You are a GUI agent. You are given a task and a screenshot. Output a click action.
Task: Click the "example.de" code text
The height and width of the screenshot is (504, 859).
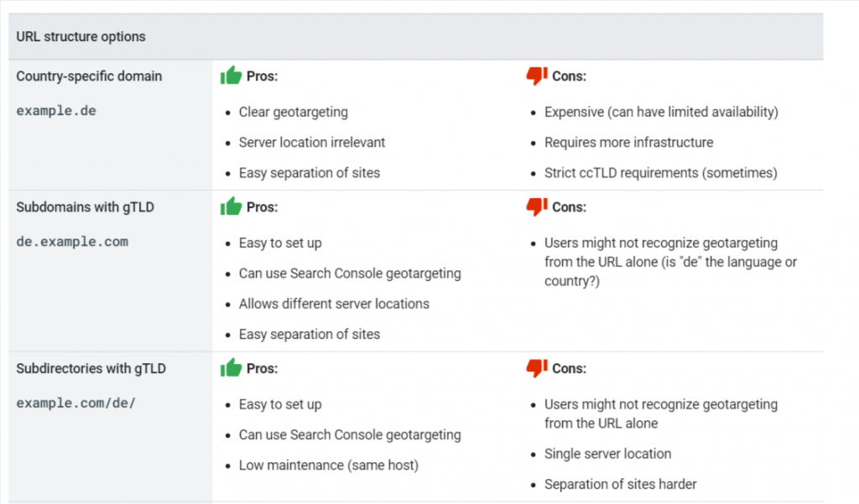point(56,111)
